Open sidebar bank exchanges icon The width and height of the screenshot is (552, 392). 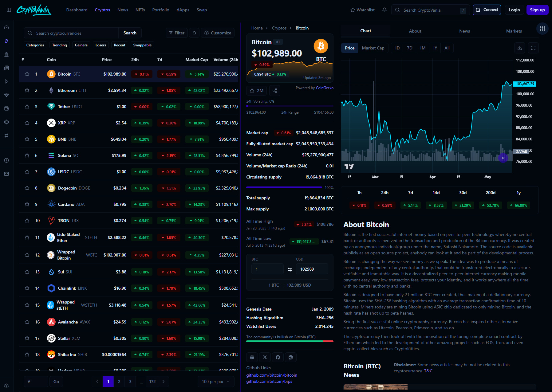6,54
